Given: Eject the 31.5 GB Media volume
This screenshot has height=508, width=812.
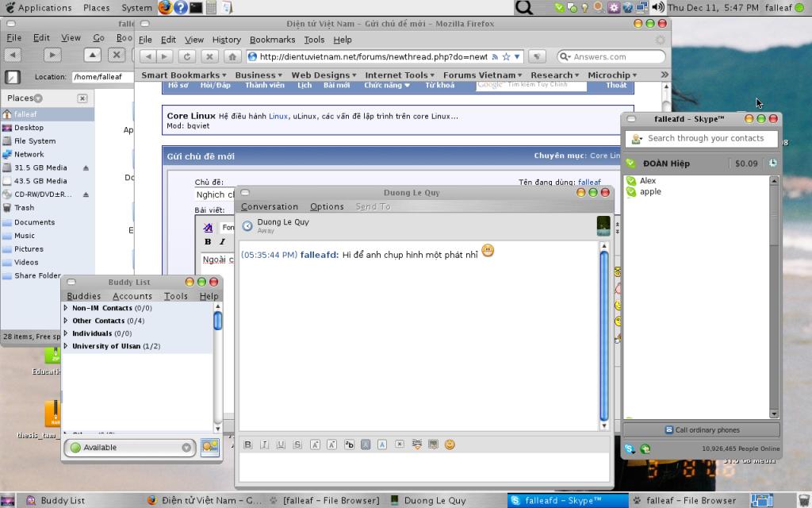Looking at the screenshot, I should pyautogui.click(x=86, y=168).
